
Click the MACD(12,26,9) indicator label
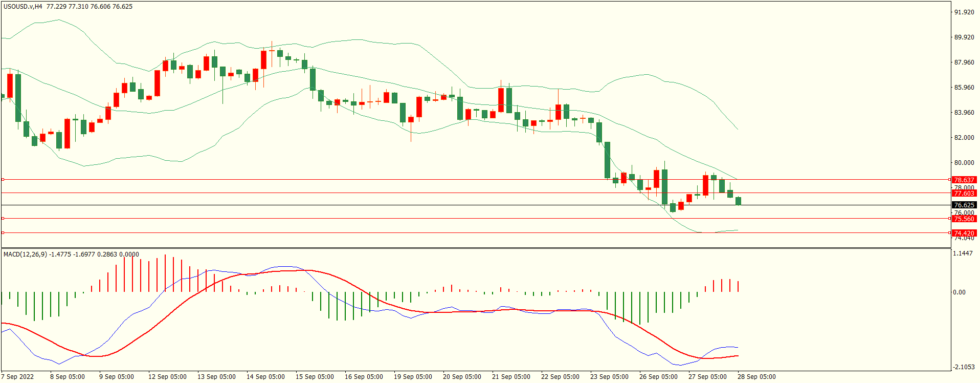[x=25, y=254]
